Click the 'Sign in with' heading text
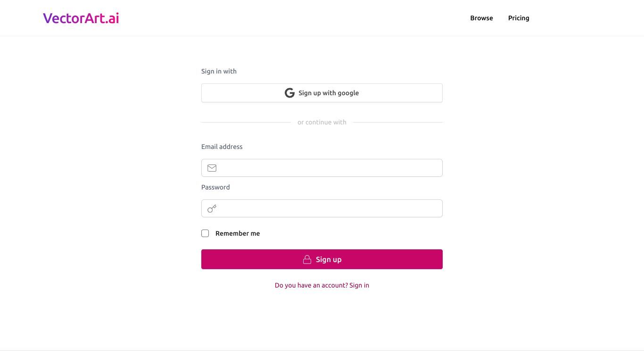644x362 pixels. [219, 71]
